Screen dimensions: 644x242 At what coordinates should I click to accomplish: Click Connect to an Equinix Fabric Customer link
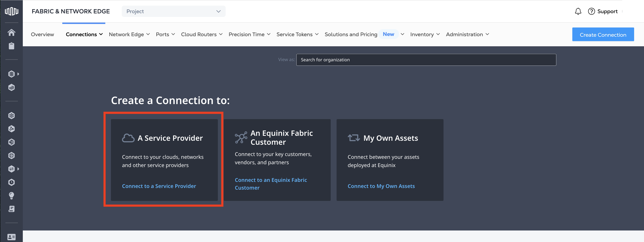pos(271,184)
